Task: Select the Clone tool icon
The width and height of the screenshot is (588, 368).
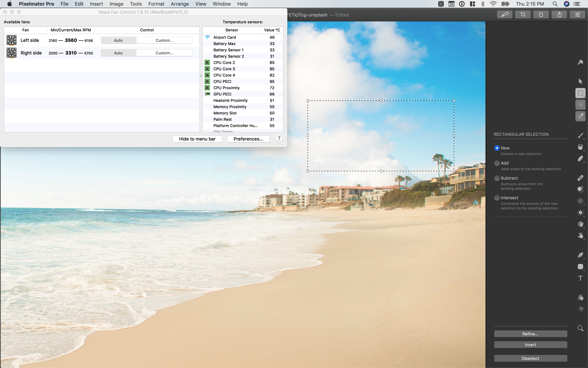Action: coord(580,189)
